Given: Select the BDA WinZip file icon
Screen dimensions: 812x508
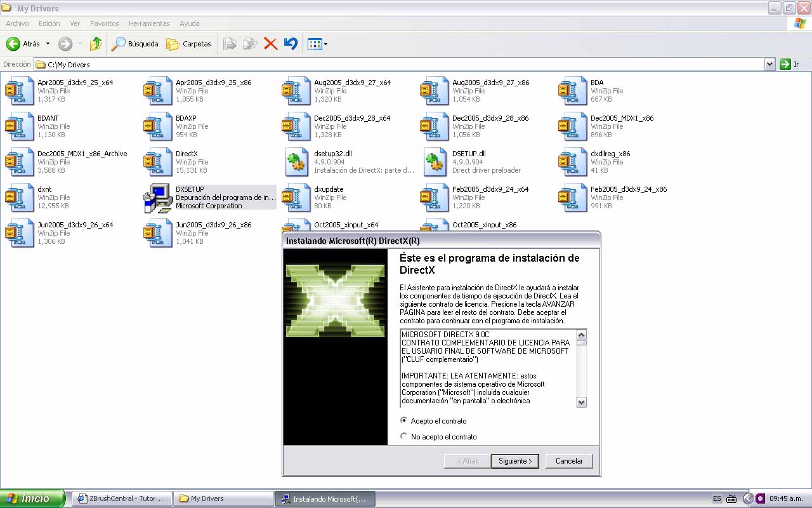Looking at the screenshot, I should 572,91.
